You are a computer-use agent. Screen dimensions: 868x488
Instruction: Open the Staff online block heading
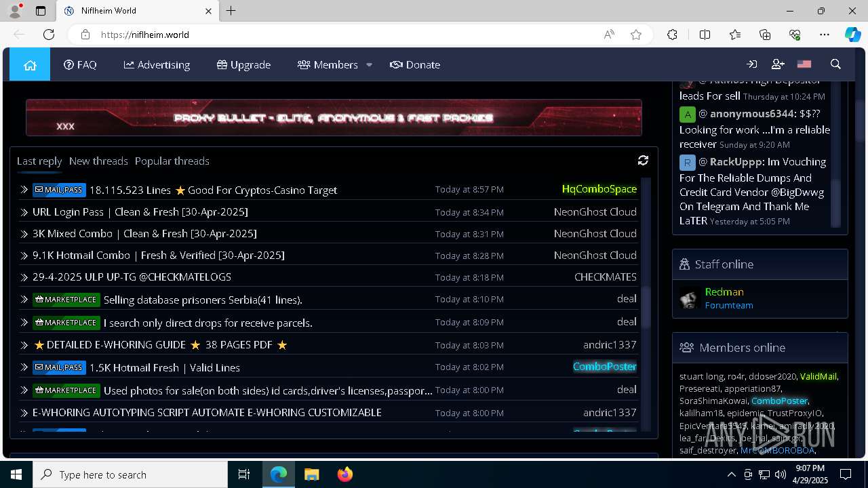click(x=724, y=264)
